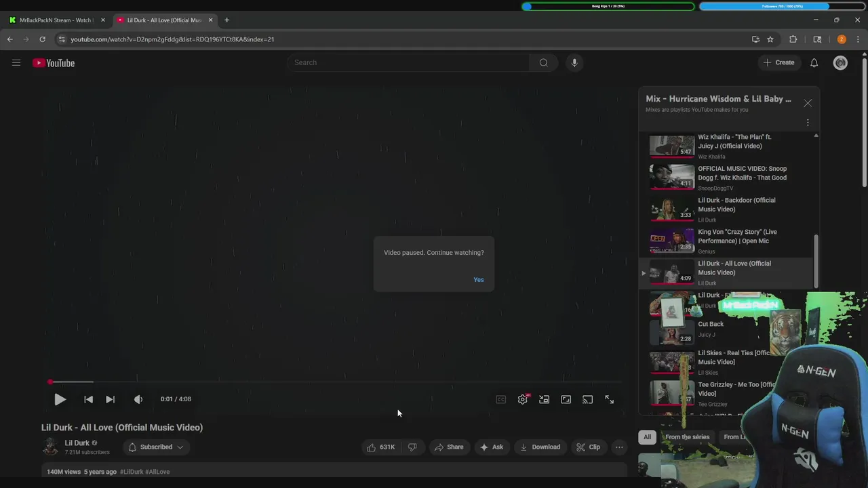Open Mix playlist options three dots
The width and height of the screenshot is (868, 488).
(x=808, y=123)
